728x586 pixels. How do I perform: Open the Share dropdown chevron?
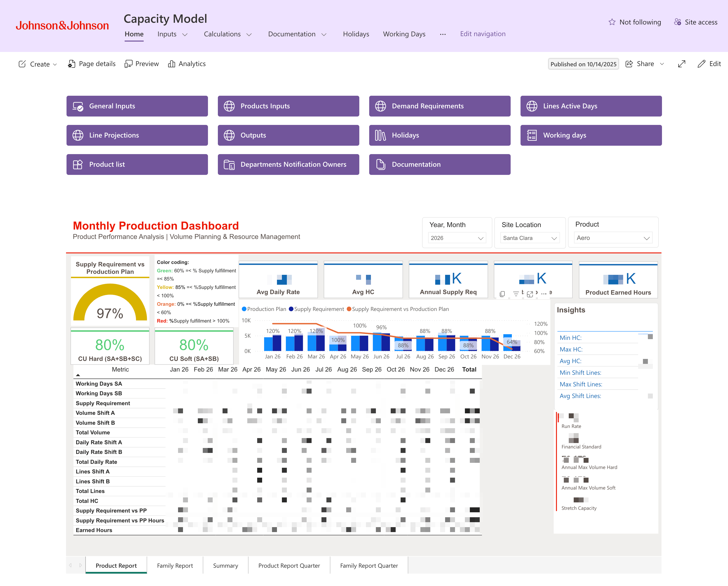pos(662,64)
